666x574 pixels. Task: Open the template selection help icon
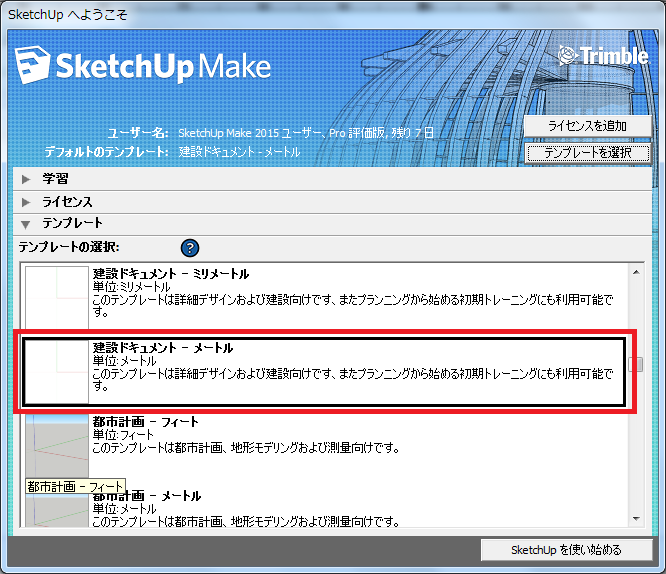[190, 248]
